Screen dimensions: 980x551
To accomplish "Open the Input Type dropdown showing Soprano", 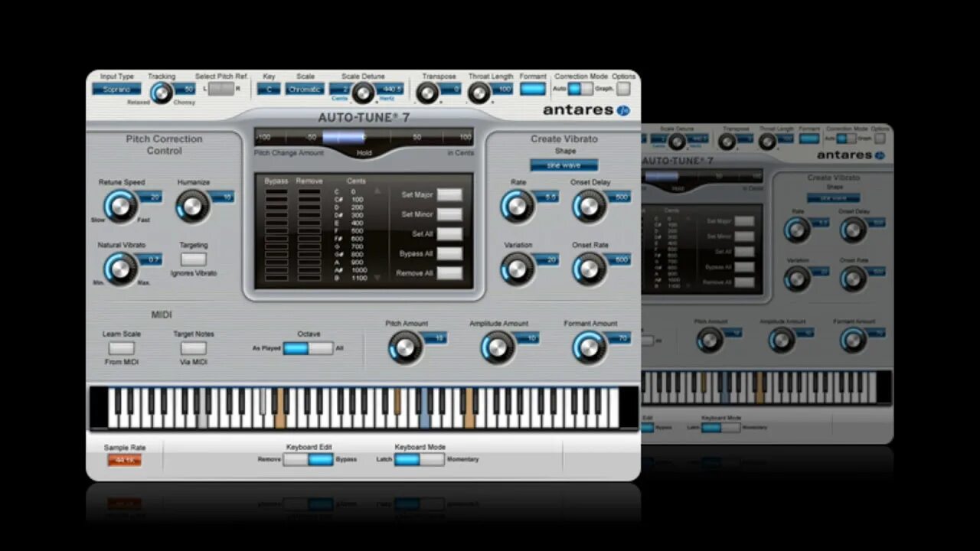I will tap(116, 90).
